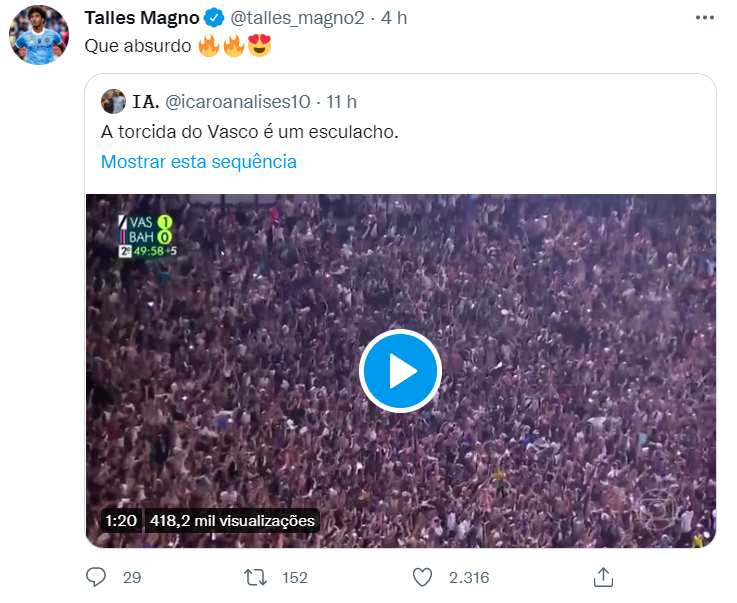Click the retweet arrows icon
Image resolution: width=737 pixels, height=603 pixels.
[x=256, y=577]
